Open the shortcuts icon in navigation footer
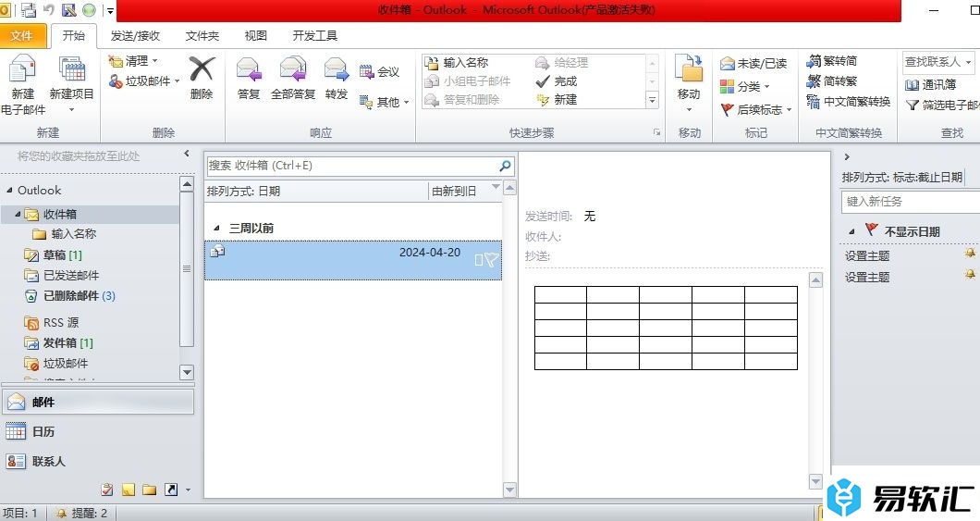The image size is (980, 521). [x=171, y=490]
